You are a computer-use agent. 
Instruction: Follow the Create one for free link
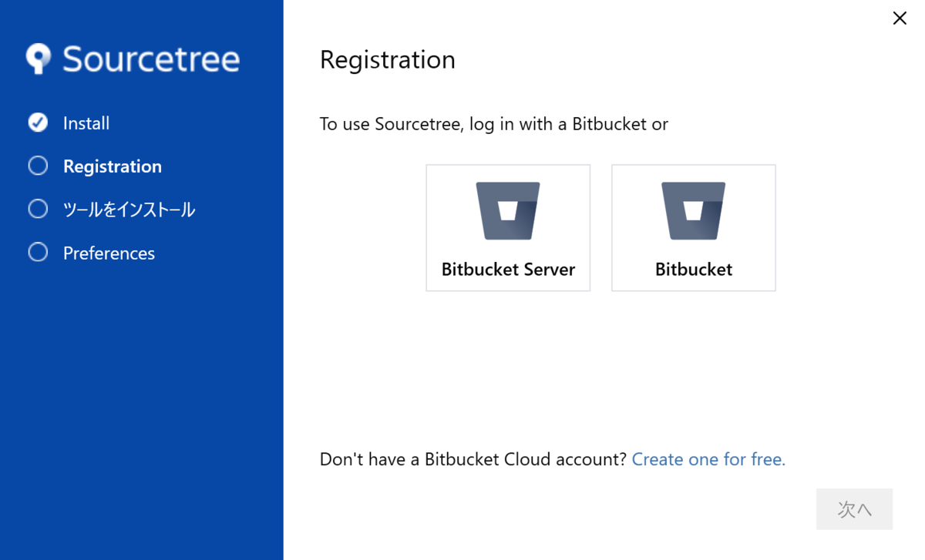click(708, 460)
